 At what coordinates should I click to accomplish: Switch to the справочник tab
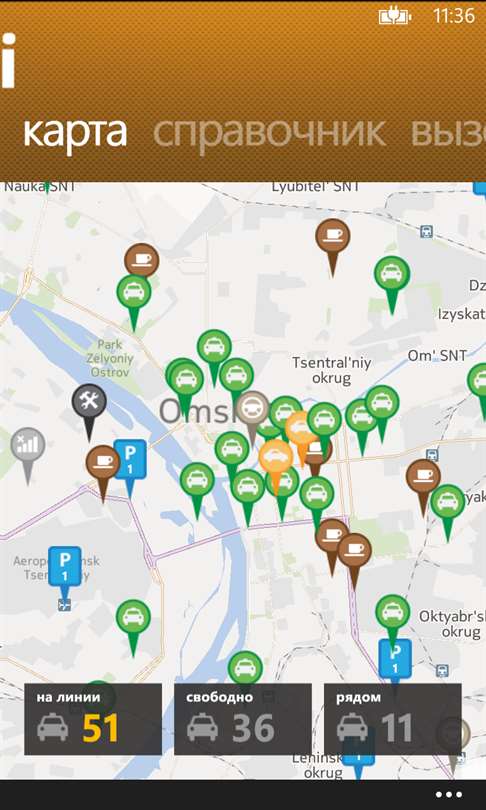(269, 132)
